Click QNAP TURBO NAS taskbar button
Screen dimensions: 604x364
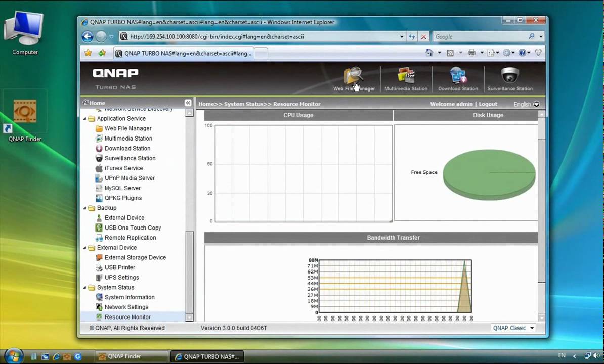(x=207, y=356)
